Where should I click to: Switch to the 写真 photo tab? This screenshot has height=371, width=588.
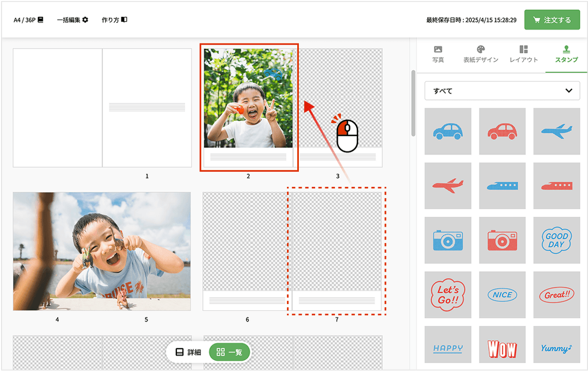(x=438, y=54)
